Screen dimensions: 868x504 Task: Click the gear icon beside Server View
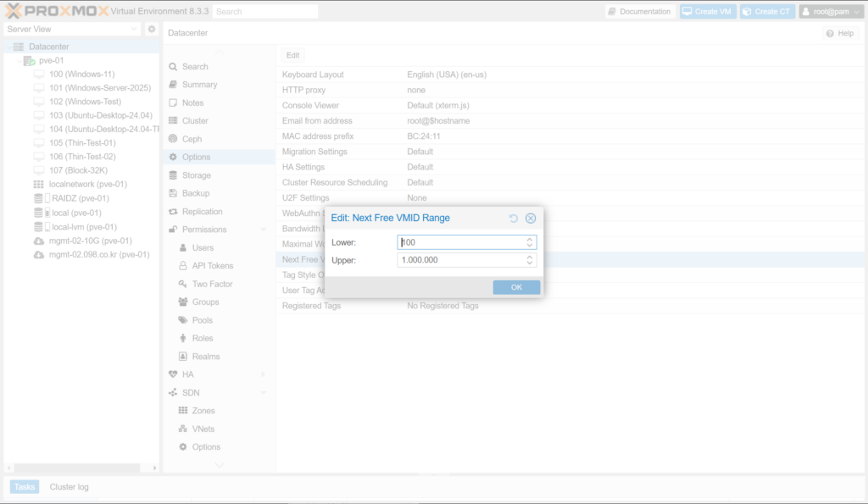152,29
